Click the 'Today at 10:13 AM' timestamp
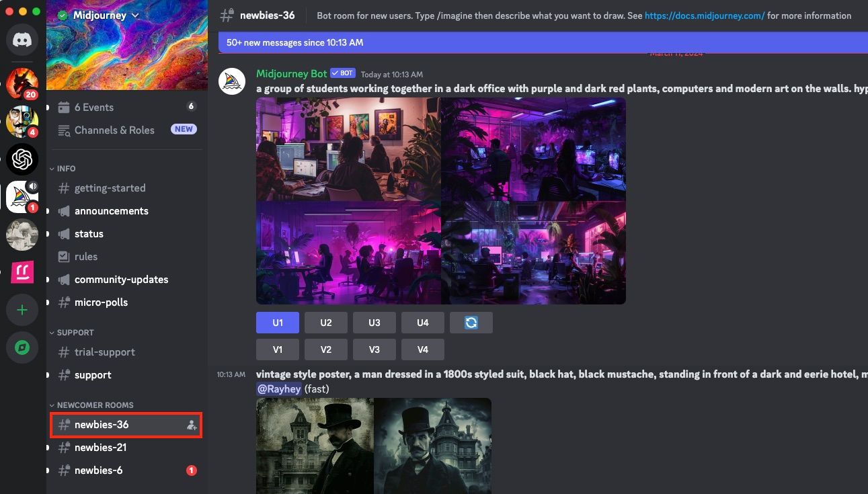The height and width of the screenshot is (494, 868). pos(392,75)
